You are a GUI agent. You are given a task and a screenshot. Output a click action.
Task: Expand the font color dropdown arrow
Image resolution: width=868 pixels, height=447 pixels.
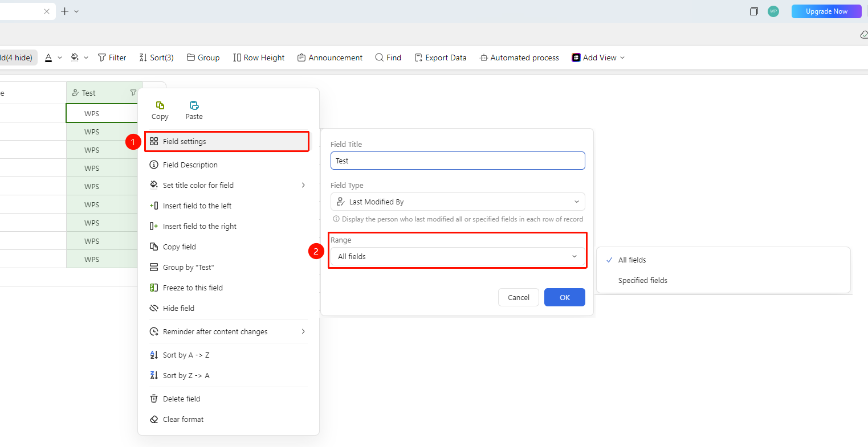click(x=60, y=58)
